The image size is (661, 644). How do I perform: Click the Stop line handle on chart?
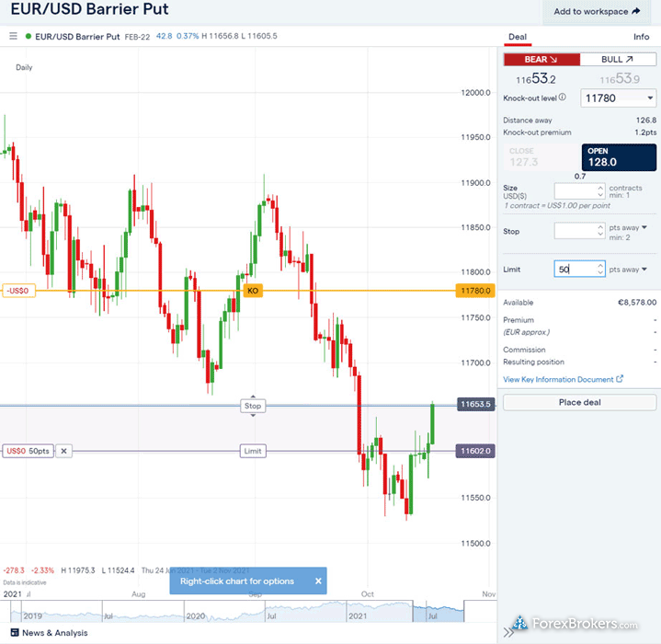[x=253, y=406]
